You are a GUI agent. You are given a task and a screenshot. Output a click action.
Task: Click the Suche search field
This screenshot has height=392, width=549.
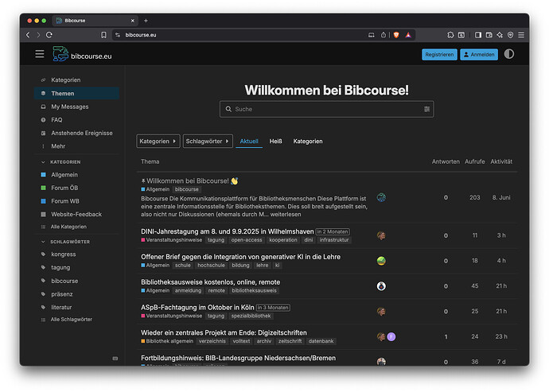(x=326, y=109)
